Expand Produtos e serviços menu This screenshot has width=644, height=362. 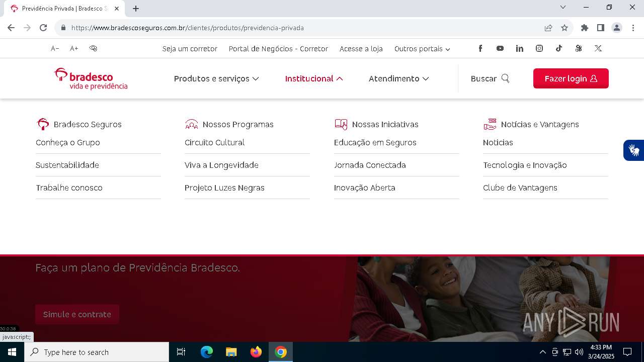[216, 78]
